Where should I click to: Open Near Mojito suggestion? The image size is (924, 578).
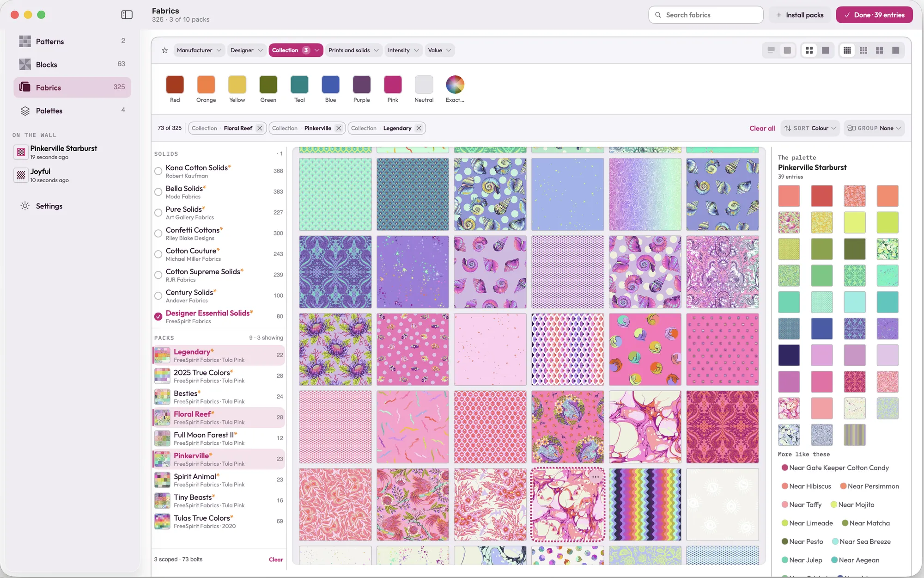[x=852, y=504]
